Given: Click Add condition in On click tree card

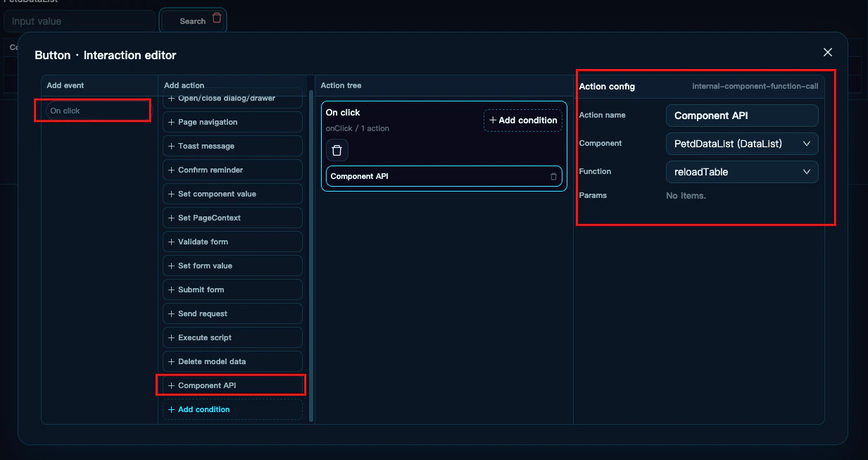Looking at the screenshot, I should click(x=523, y=120).
